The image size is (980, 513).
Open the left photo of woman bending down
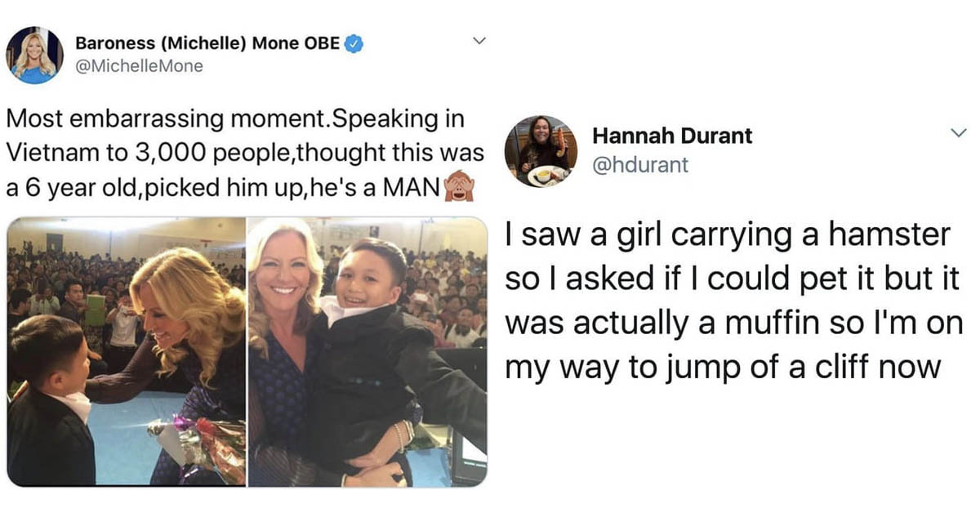[x=127, y=352]
